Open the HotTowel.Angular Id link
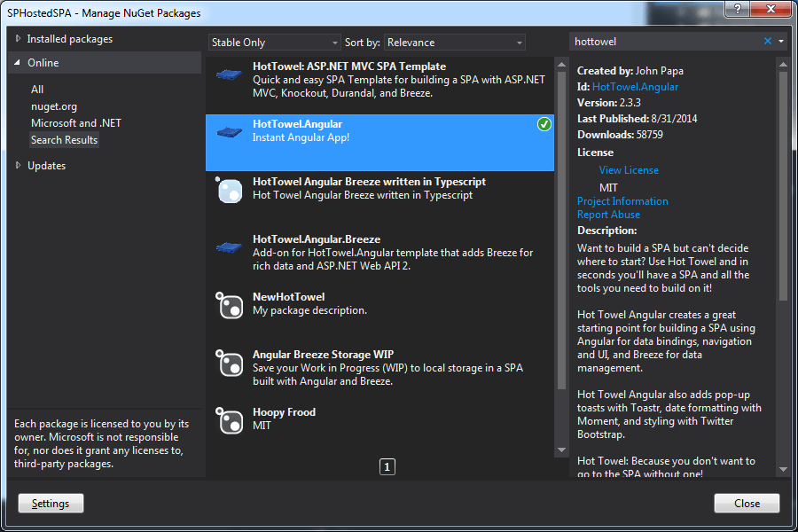This screenshot has width=798, height=532. tap(635, 87)
